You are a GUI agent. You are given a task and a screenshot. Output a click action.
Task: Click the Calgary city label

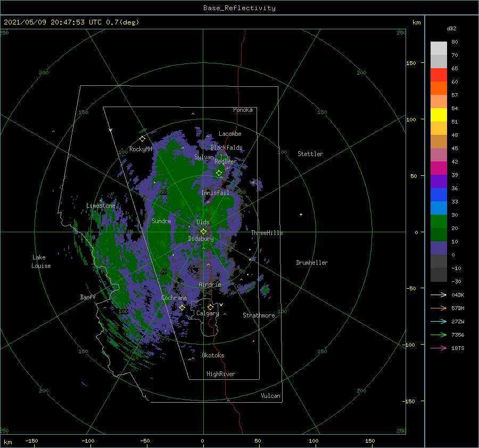pyautogui.click(x=208, y=313)
